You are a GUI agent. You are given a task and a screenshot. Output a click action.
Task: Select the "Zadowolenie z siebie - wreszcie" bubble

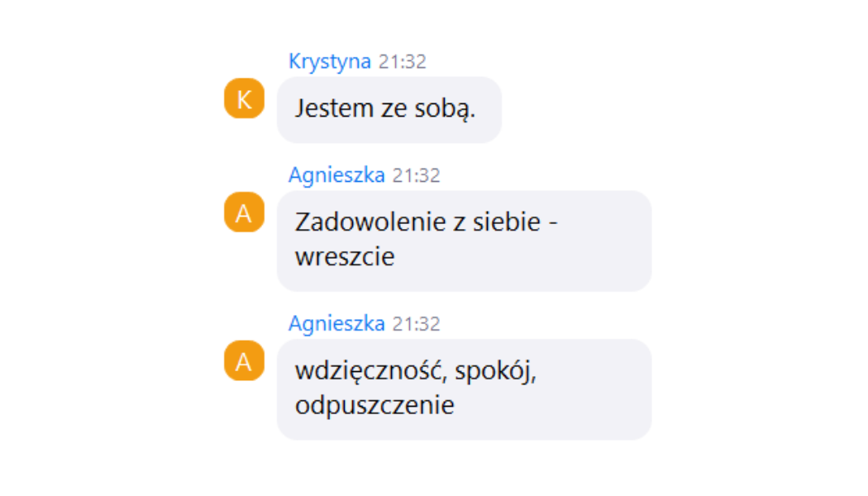pos(464,241)
